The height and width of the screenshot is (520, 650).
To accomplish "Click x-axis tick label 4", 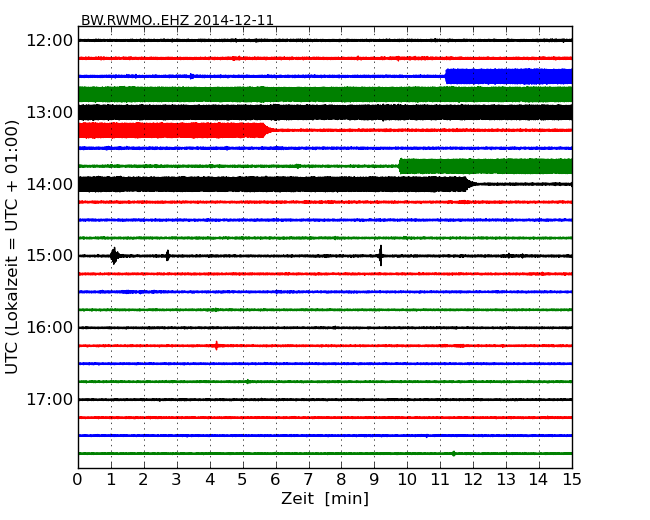I will (210, 480).
